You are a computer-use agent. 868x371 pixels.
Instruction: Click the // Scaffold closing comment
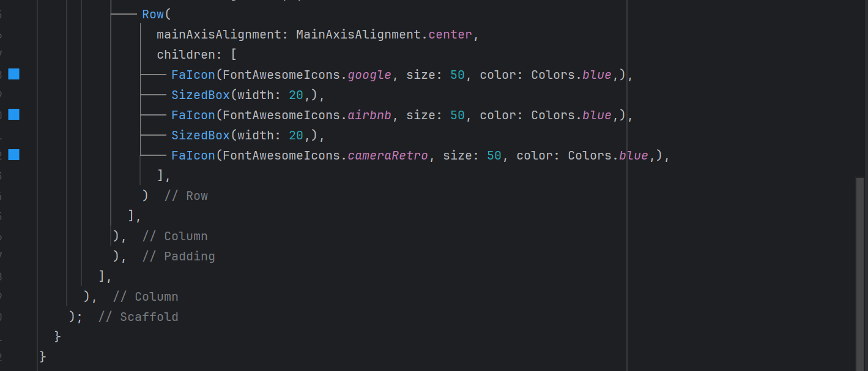138,317
